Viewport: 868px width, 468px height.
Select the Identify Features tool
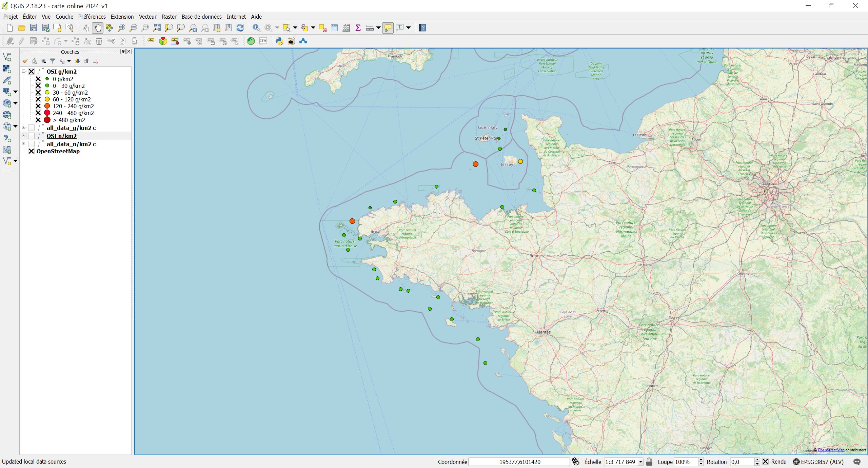256,28
